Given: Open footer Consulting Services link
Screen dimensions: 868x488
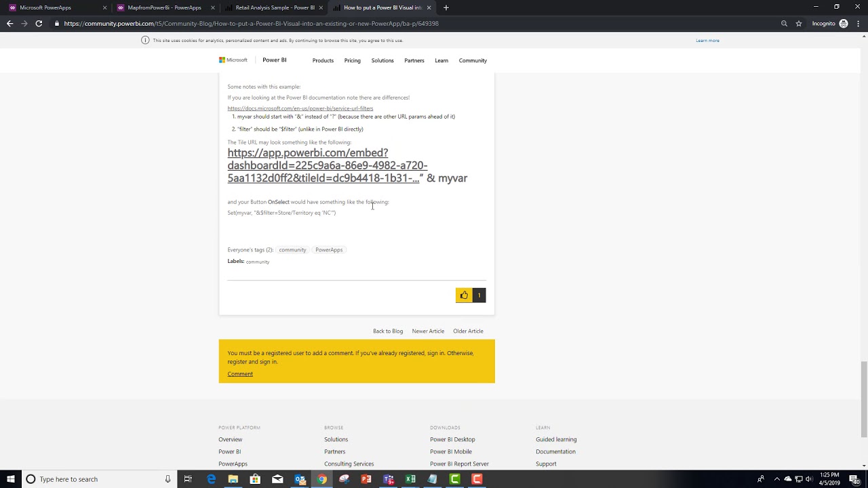Looking at the screenshot, I should (349, 464).
